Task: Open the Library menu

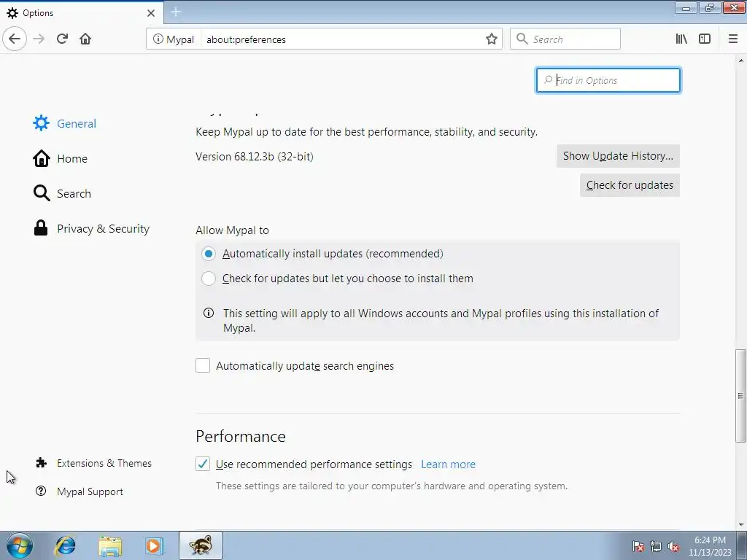Action: 681,39
